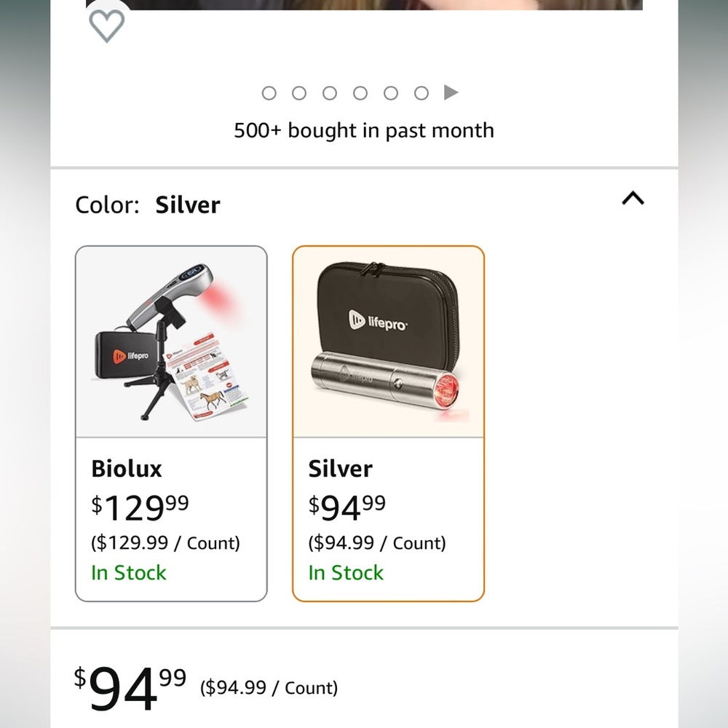The width and height of the screenshot is (728, 728).
Task: Select the first image carousel dot
Action: coord(269,93)
